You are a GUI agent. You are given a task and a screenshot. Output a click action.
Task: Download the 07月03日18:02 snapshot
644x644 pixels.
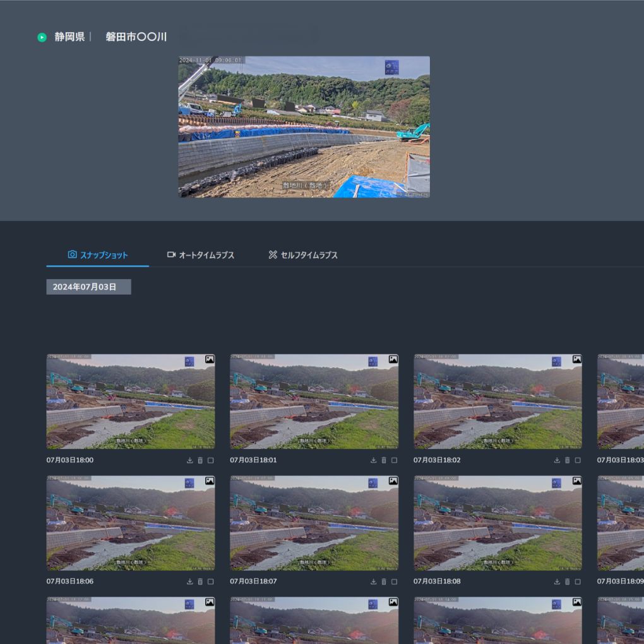[x=557, y=460]
